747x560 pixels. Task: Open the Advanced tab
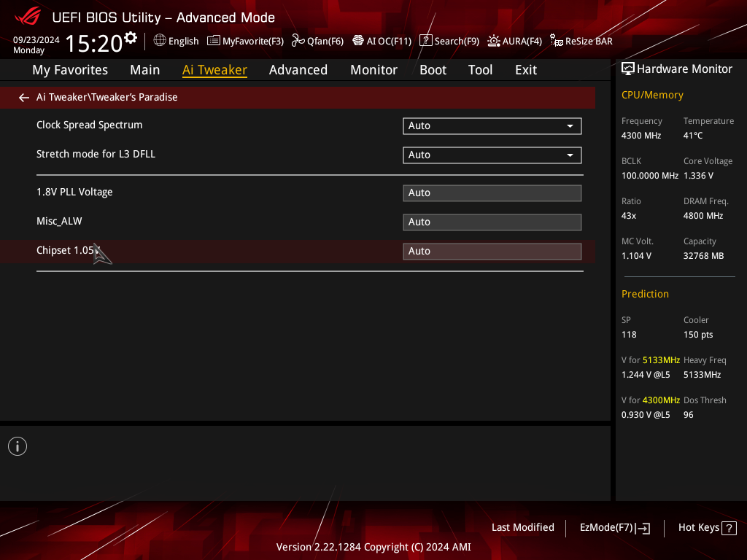point(298,70)
